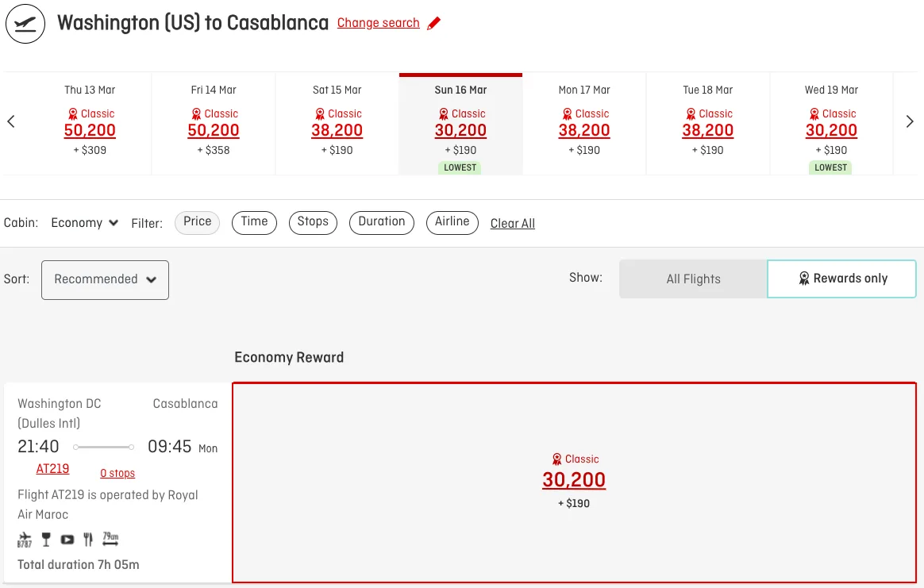
Task: Click Classic ribbon icon in fare cell
Action: [557, 459]
